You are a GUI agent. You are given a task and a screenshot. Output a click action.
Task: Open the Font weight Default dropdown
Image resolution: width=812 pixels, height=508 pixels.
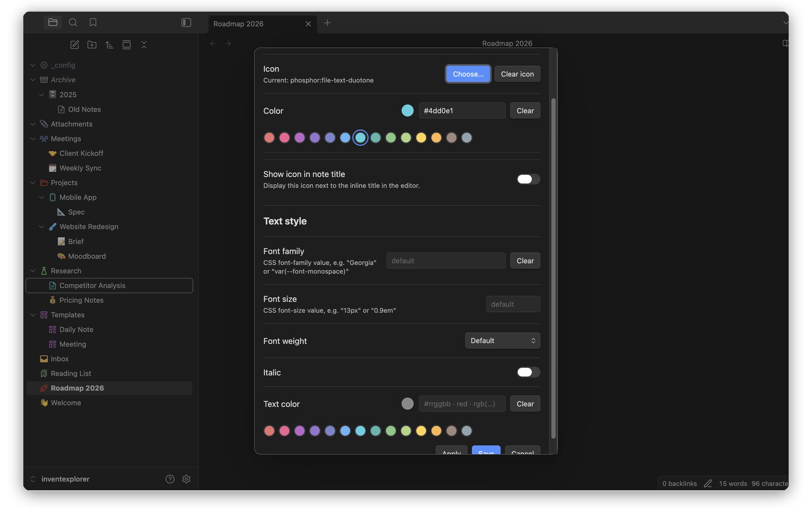(502, 341)
